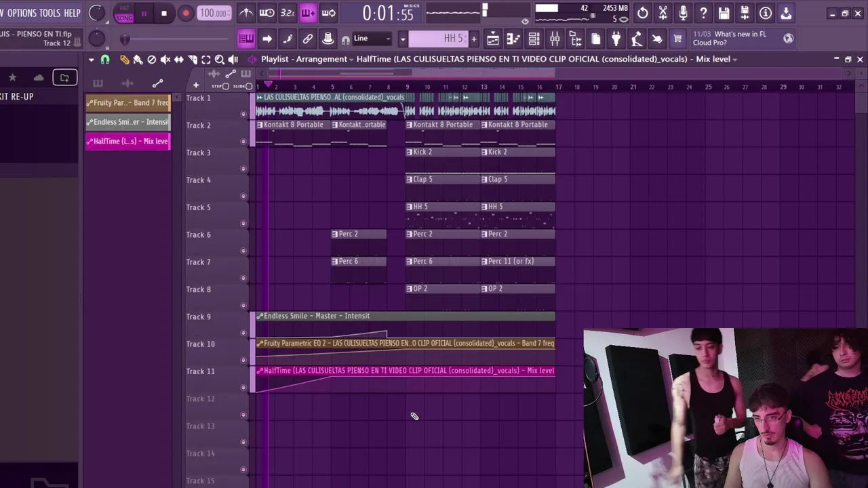The height and width of the screenshot is (488, 868).
Task: Toggle the overdub/blend recording icon
Action: tap(308, 13)
